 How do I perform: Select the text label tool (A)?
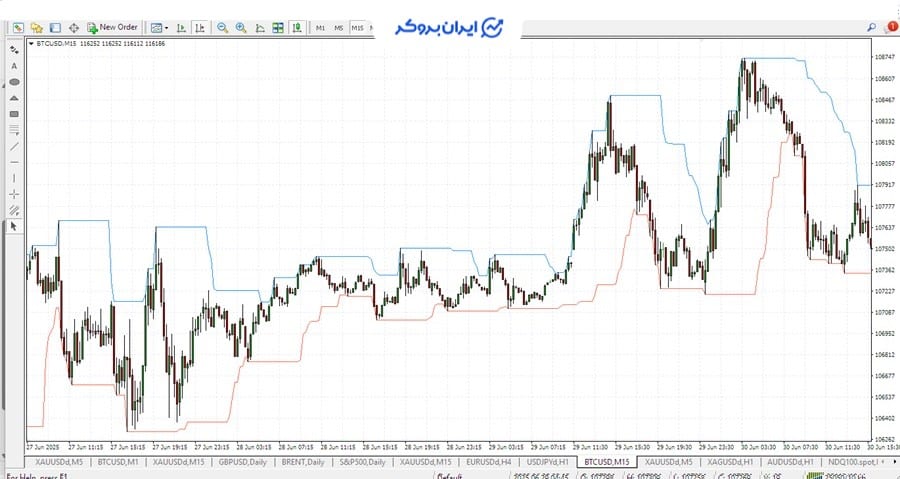coord(14,66)
